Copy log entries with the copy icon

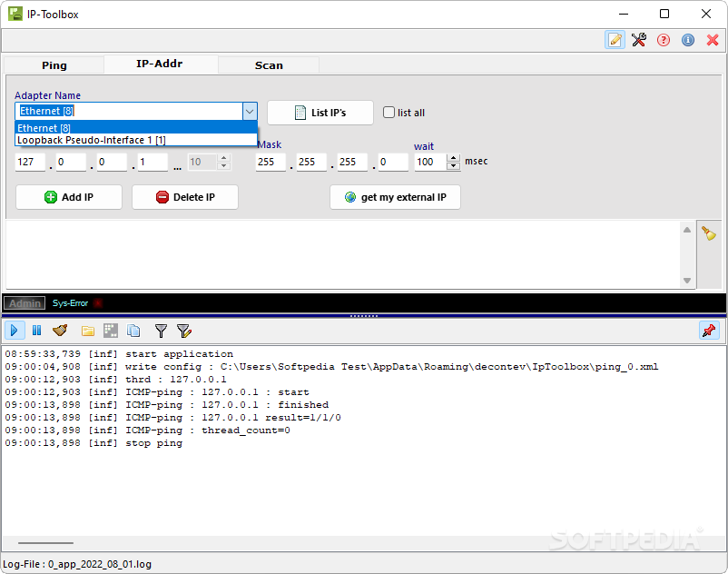point(133,331)
